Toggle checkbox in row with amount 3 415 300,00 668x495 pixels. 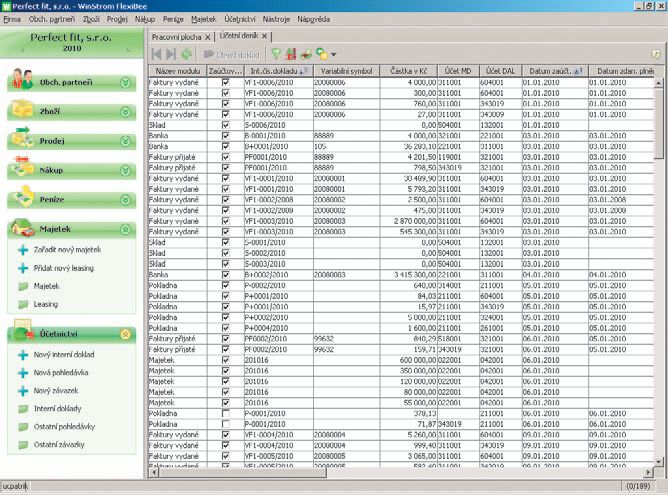pyautogui.click(x=225, y=275)
